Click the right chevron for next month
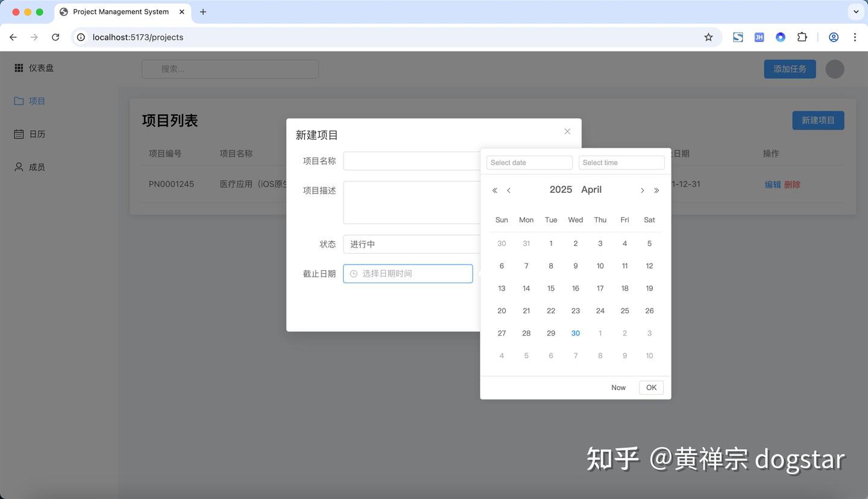The width and height of the screenshot is (868, 499). [642, 190]
